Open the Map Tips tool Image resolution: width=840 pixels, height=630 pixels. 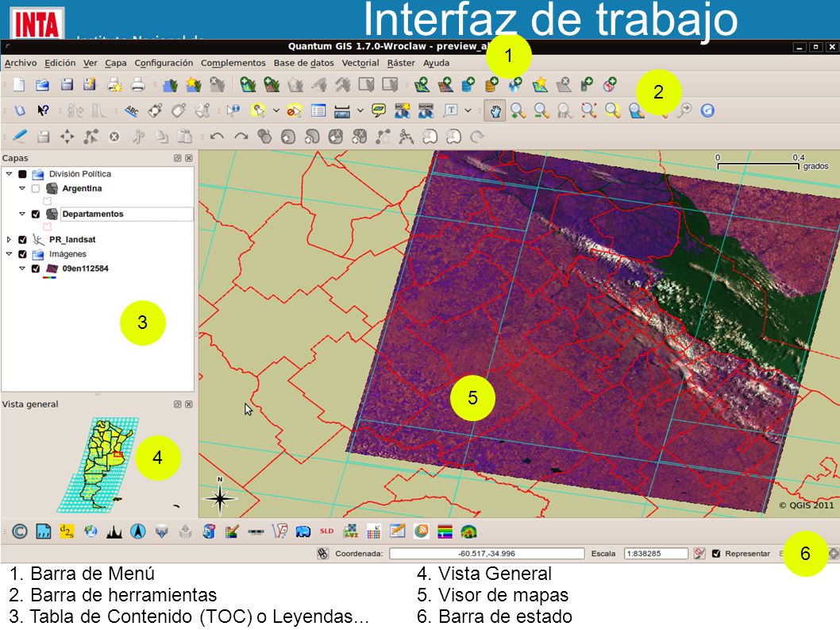[379, 110]
